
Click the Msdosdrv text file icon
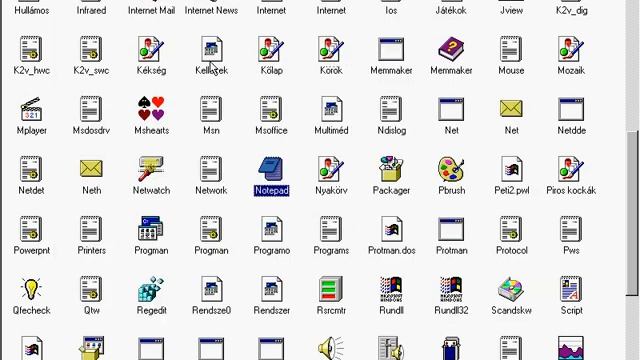point(91,109)
